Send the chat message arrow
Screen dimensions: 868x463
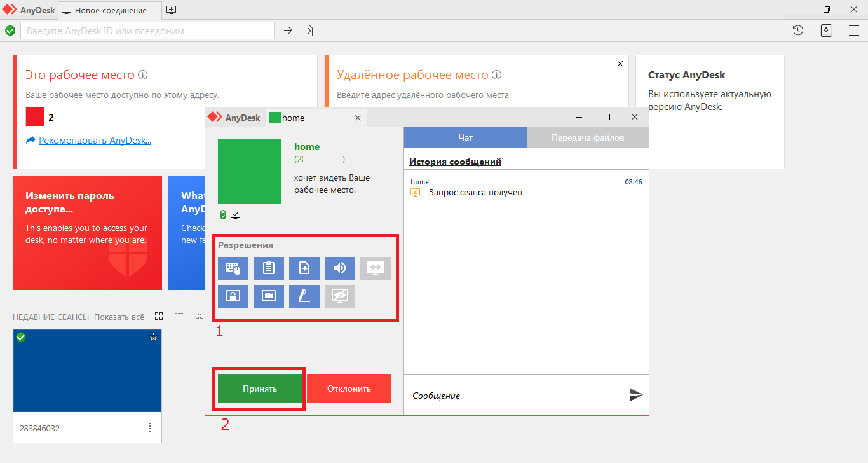click(636, 395)
